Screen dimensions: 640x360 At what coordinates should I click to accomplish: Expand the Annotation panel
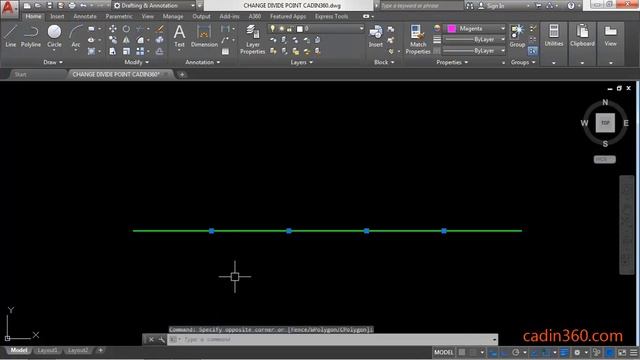[x=202, y=62]
